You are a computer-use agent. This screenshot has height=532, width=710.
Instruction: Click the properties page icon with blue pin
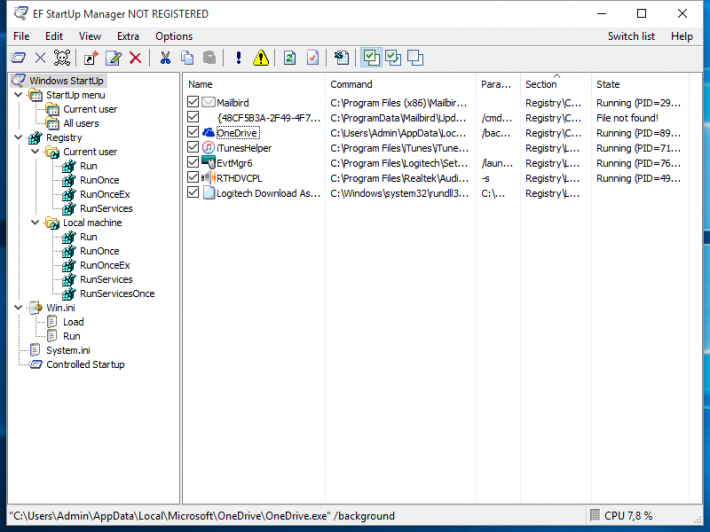click(341, 58)
